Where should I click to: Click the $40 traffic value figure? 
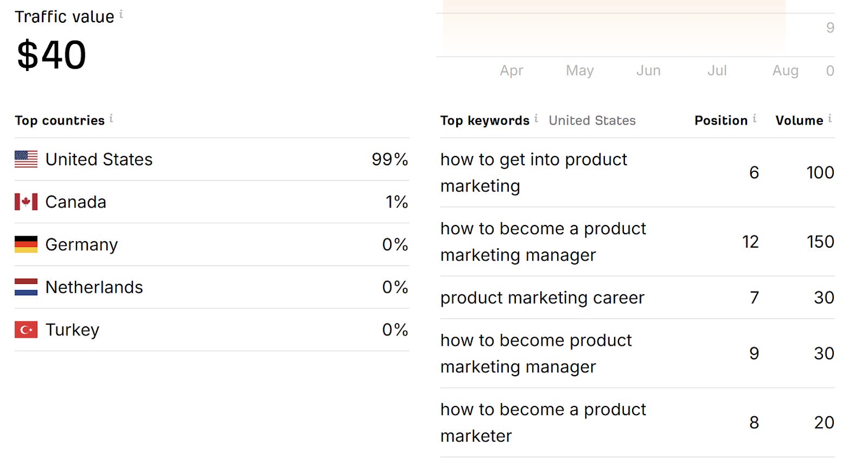point(52,55)
